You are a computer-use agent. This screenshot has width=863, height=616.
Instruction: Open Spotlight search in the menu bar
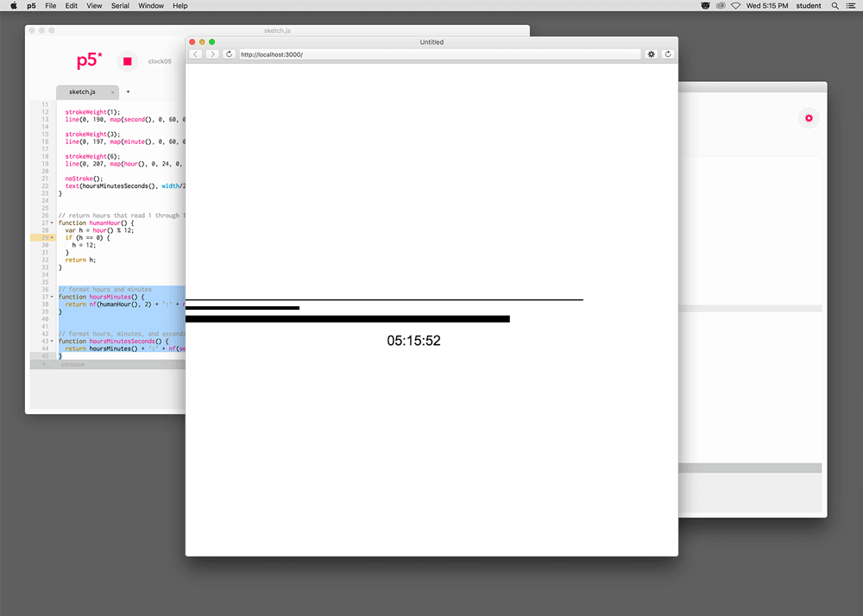(835, 5)
